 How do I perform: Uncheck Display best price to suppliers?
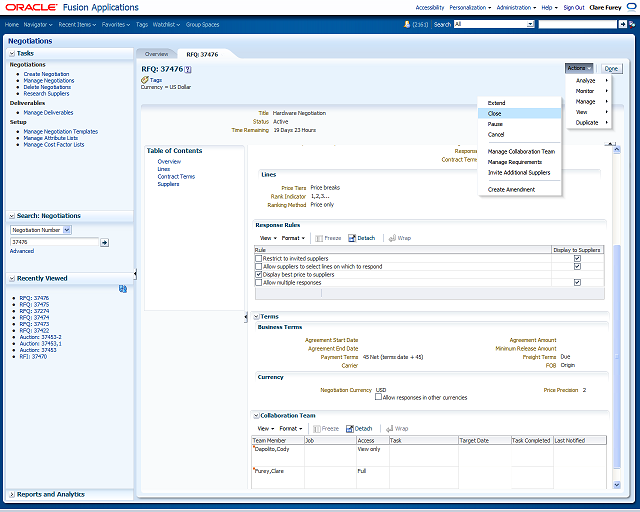point(258,275)
